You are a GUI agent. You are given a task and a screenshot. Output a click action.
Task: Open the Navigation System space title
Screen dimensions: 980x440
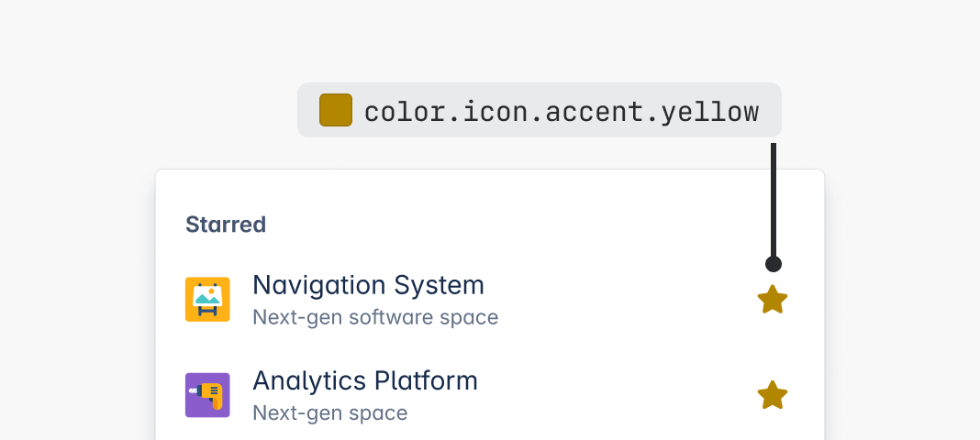coord(368,285)
